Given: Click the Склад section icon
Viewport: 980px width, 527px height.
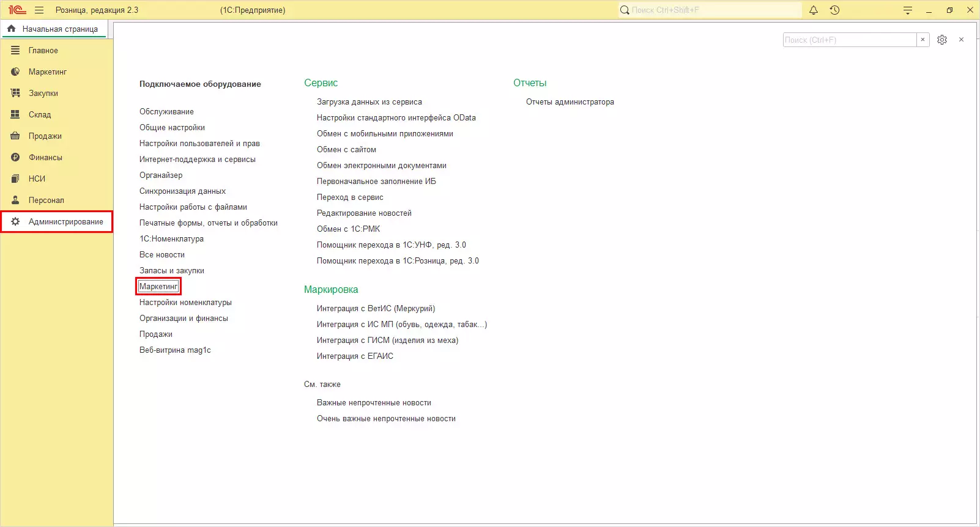Looking at the screenshot, I should [15, 114].
